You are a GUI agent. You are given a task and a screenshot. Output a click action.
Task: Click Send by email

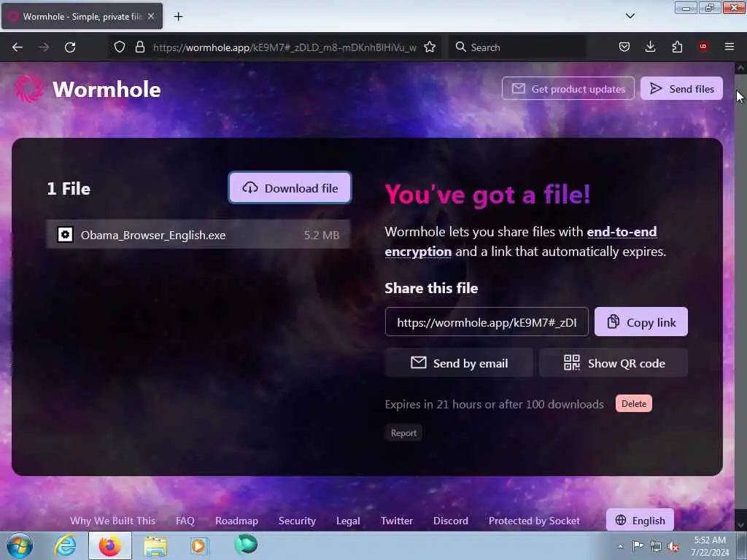point(459,363)
